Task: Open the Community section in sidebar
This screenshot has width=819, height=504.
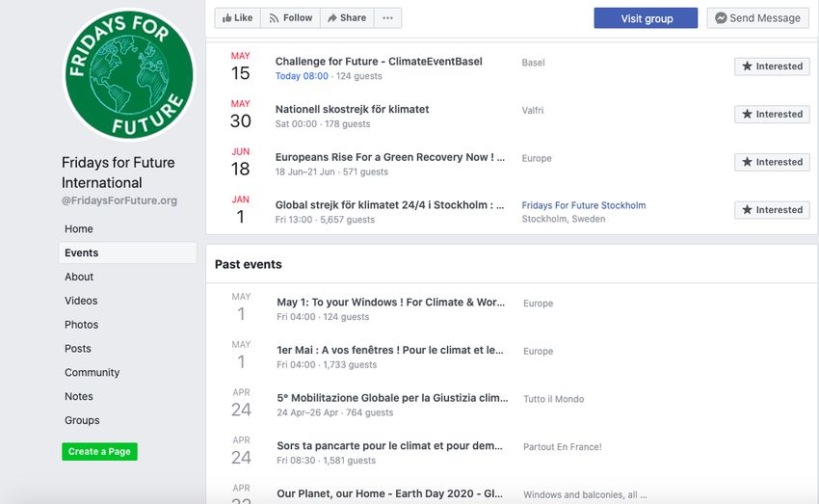Action: 92,372
